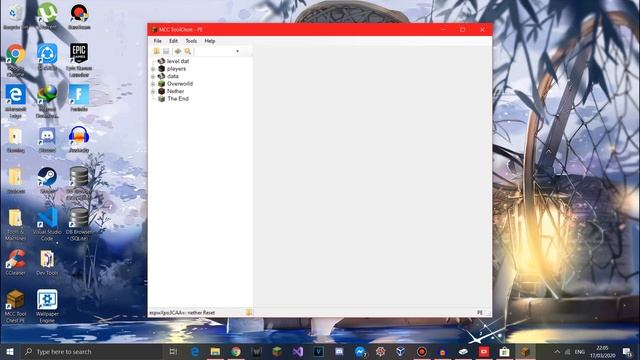Expand the Overworld node
The height and width of the screenshot is (360, 640).
click(153, 84)
